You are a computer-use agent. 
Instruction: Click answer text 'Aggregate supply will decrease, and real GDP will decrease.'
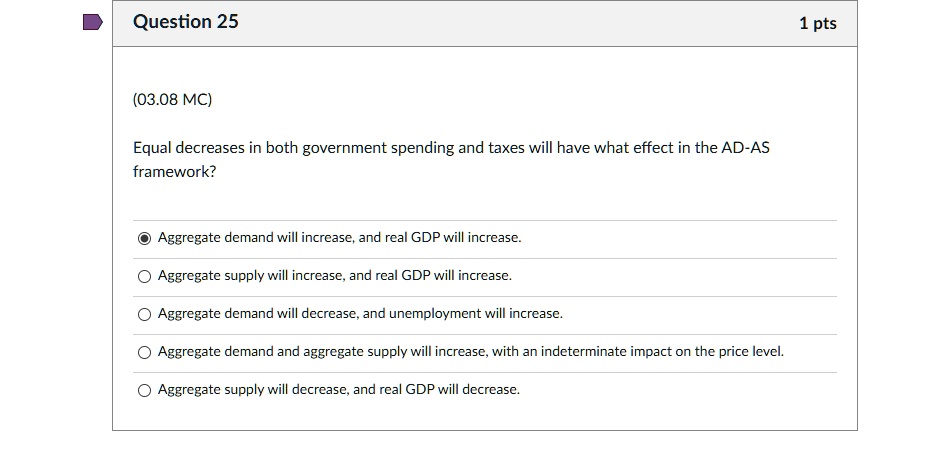click(x=339, y=389)
